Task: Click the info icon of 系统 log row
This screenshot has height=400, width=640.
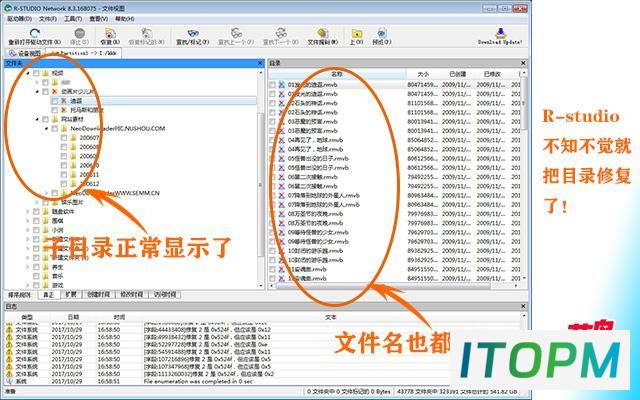Action: click(x=9, y=381)
